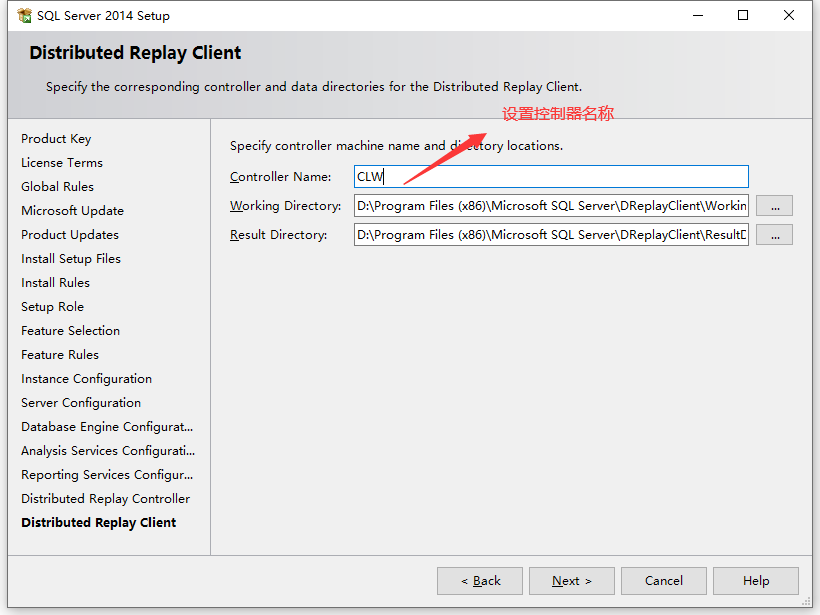Select the Analysis Services Configuration step
This screenshot has width=820, height=615.
point(108,451)
